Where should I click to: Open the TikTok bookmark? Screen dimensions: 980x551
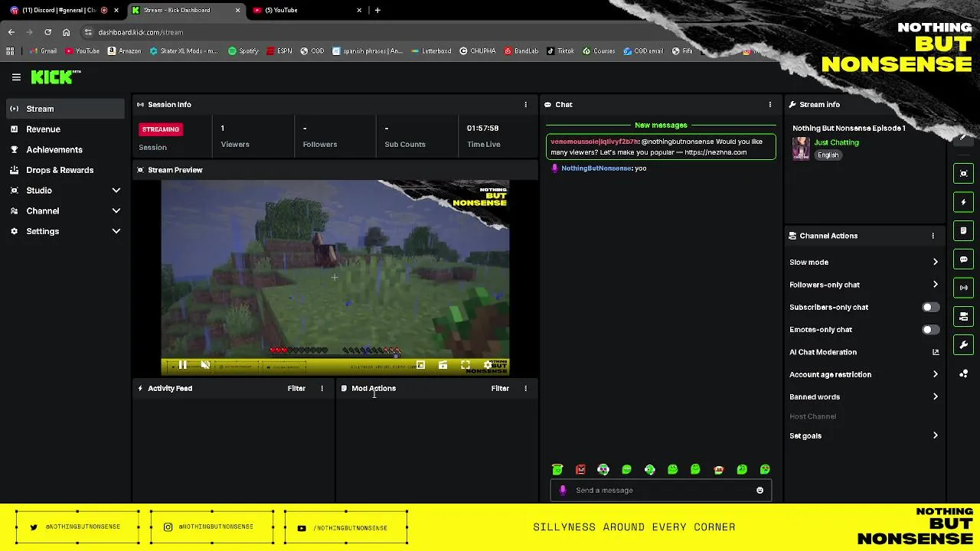(x=560, y=51)
